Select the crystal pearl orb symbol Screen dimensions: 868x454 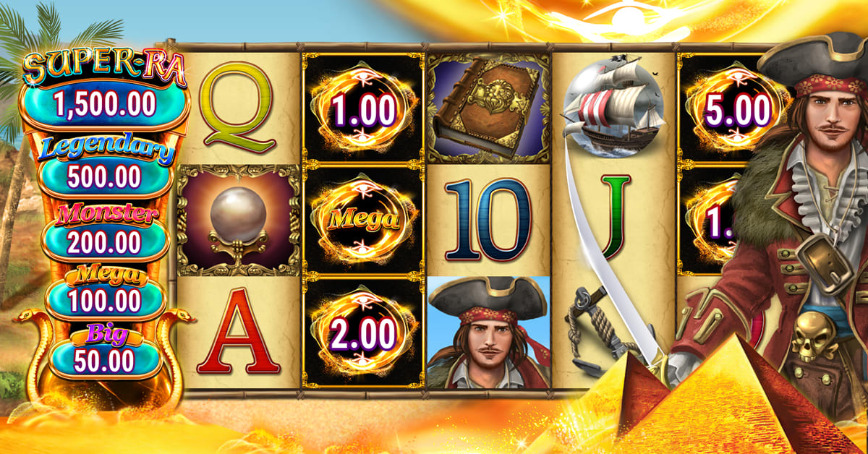tap(239, 220)
